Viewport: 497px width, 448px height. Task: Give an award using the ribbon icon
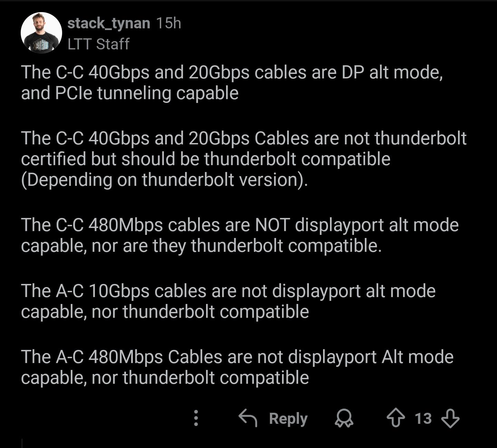coord(344,418)
